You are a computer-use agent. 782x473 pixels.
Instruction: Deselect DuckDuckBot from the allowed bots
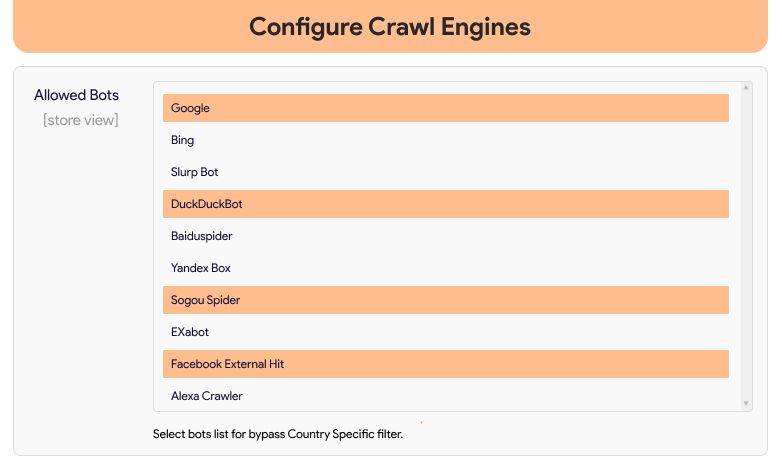pos(445,204)
